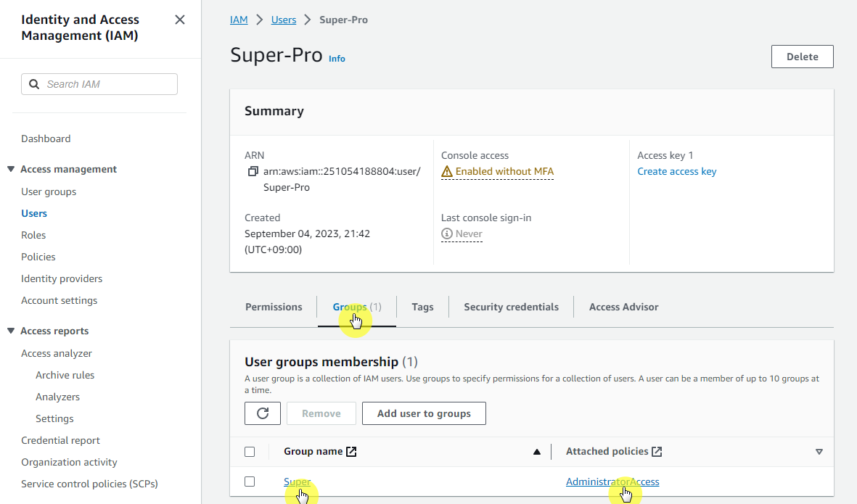The height and width of the screenshot is (504, 857).
Task: Open the Permissions tab
Action: click(x=274, y=307)
